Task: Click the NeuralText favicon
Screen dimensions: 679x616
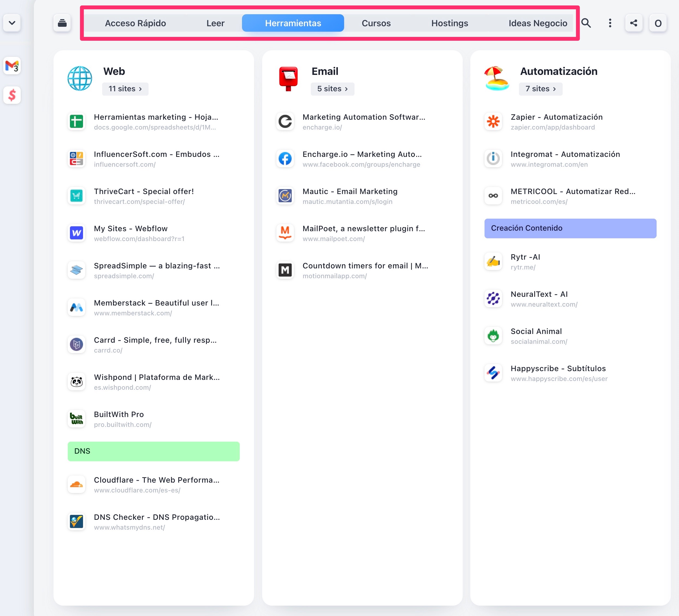Action: coord(494,298)
